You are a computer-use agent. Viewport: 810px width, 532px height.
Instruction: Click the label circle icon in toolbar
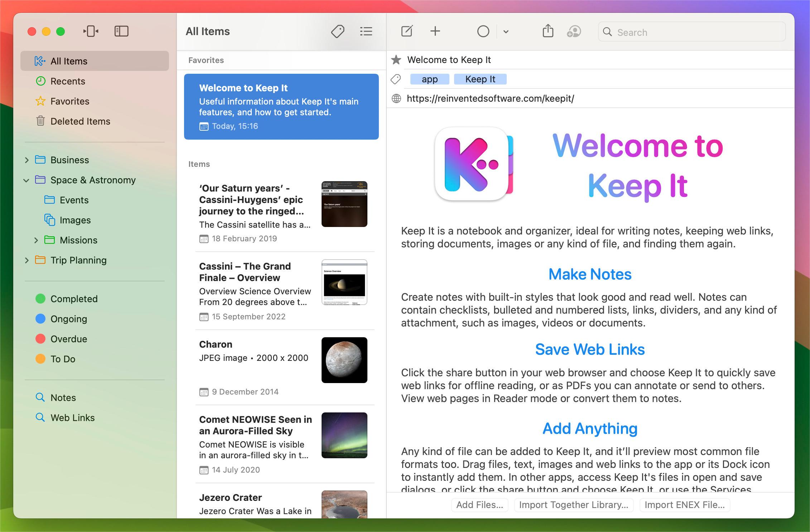483,32
